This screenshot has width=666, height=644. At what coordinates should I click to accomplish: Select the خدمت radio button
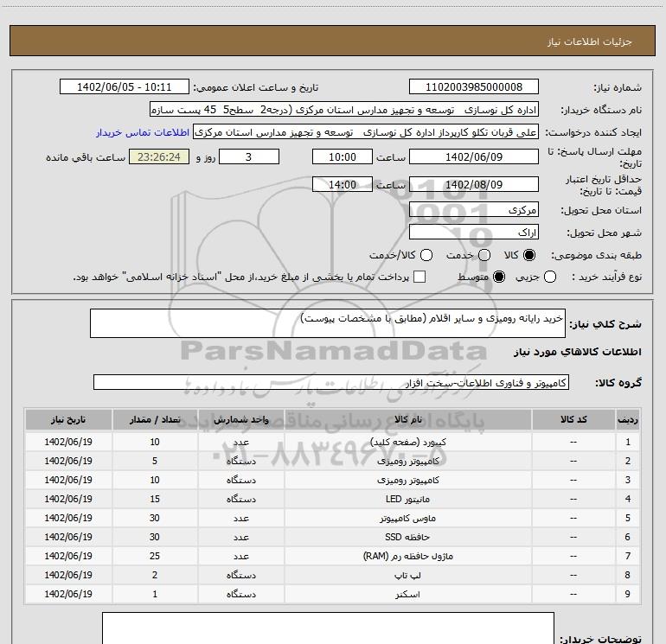point(484,255)
